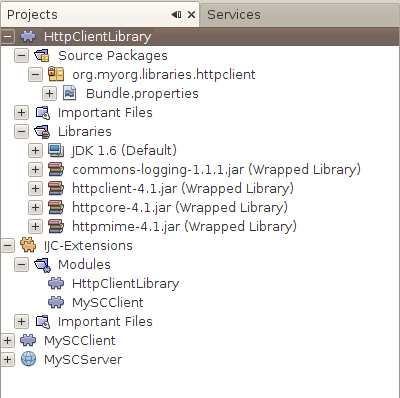Select Important Files label under HttpClientLibrary
This screenshot has width=400, height=398.
pos(105,113)
